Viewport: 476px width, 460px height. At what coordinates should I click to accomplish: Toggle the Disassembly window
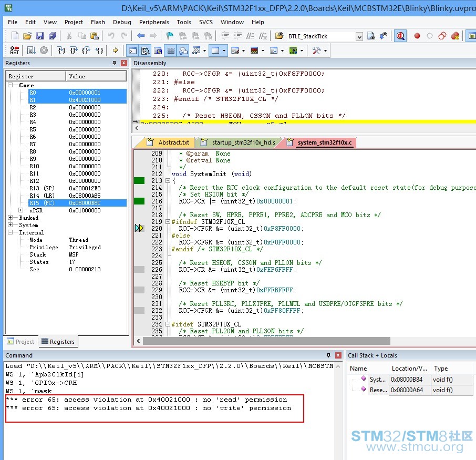pos(146,50)
